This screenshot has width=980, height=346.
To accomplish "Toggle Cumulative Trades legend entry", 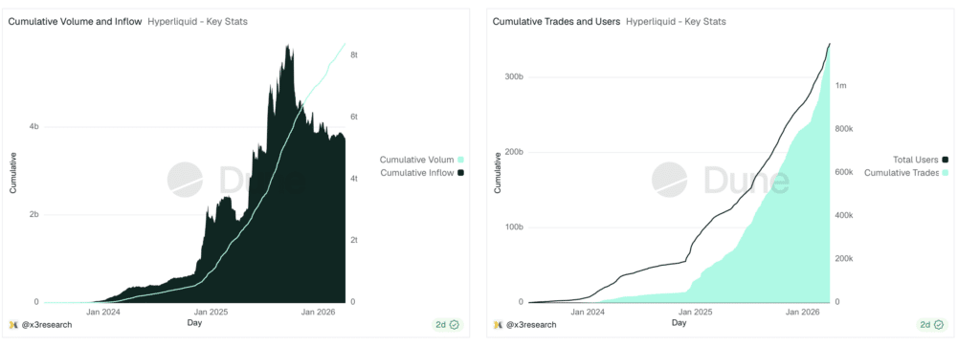I will pos(906,173).
